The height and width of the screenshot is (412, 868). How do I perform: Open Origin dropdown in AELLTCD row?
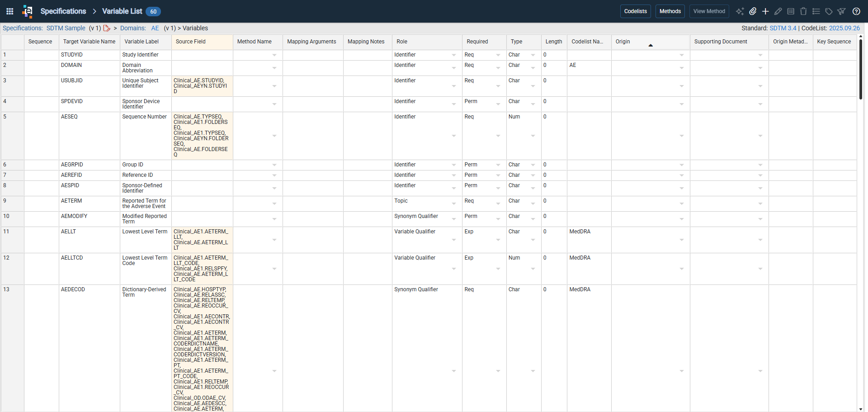[x=682, y=269]
